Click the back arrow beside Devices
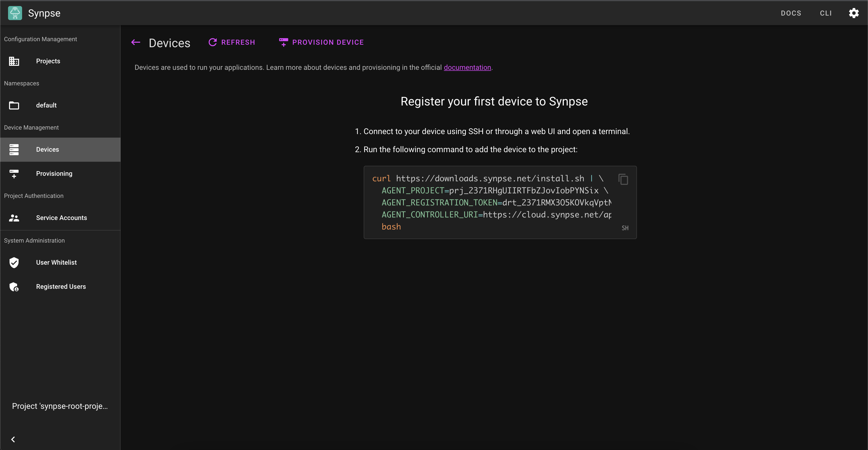 [136, 42]
